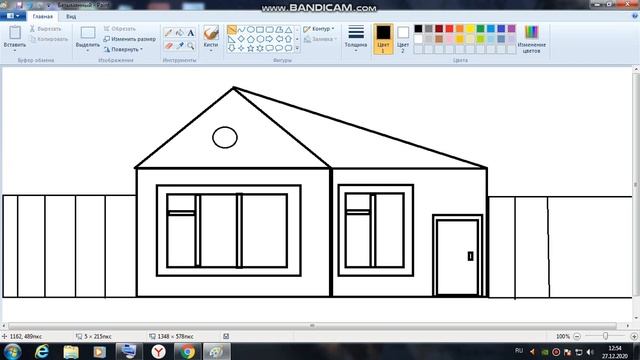This screenshot has width=640, height=360.
Task: Click the zoom out minus button
Action: (577, 336)
